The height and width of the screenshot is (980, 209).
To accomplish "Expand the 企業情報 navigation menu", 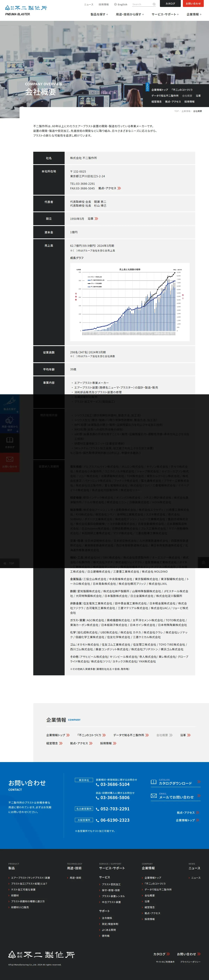I will pos(194,14).
